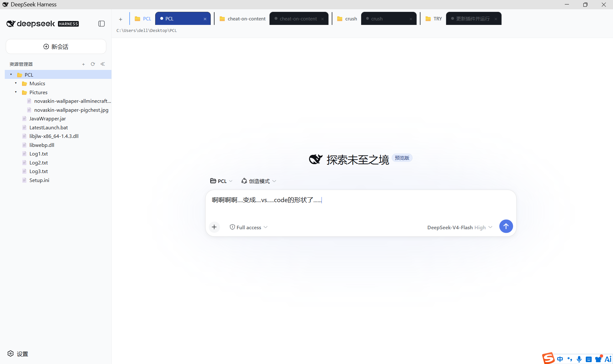The height and width of the screenshot is (364, 613).
Task: Refresh the 资源管理器 file tree
Action: point(93,64)
